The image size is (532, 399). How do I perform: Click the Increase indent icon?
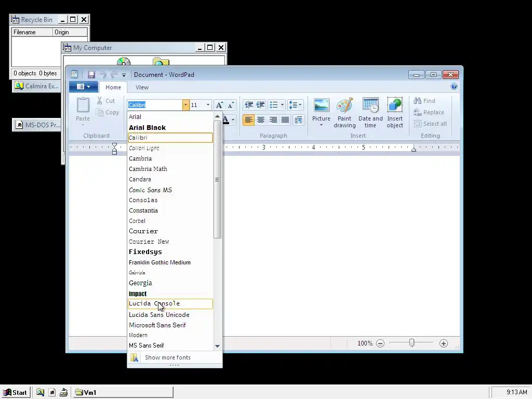click(260, 105)
